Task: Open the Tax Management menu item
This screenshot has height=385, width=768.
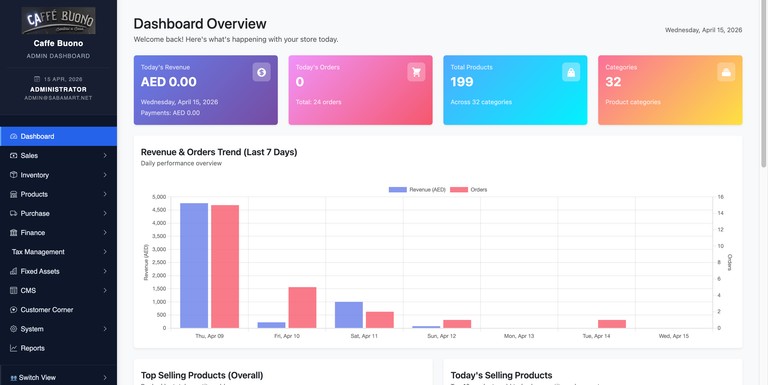Action: tap(58, 252)
